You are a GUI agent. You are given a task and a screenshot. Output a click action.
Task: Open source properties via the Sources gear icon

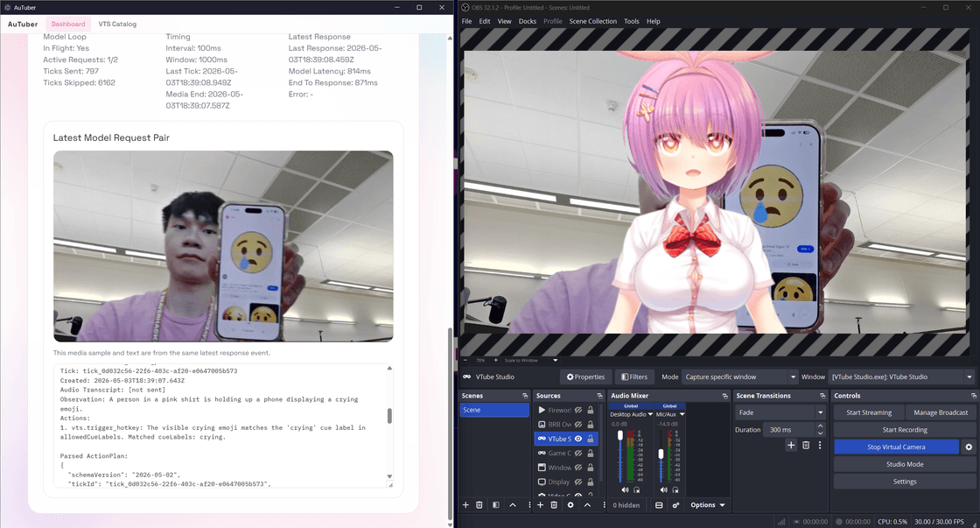coord(570,505)
